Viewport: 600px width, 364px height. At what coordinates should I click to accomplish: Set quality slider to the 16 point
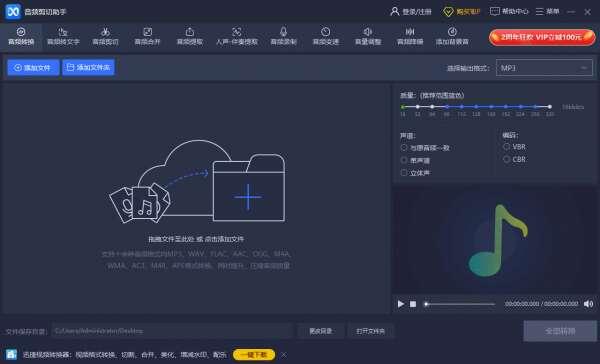click(403, 107)
